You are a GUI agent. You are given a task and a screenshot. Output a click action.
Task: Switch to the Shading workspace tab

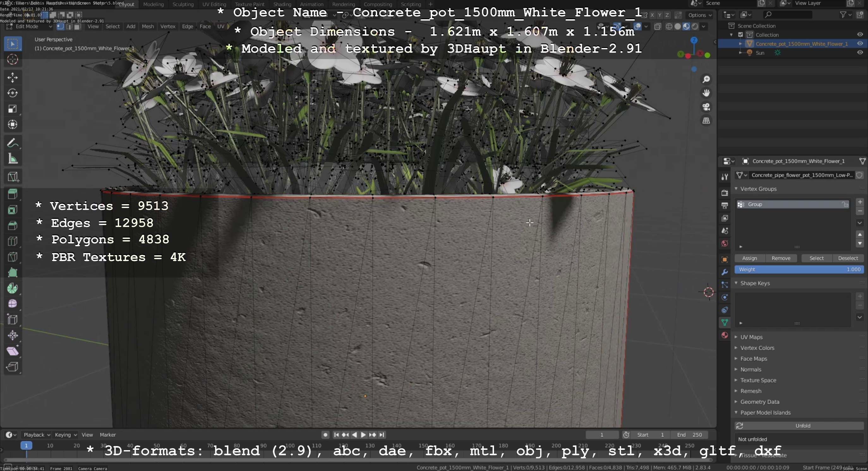(x=282, y=4)
